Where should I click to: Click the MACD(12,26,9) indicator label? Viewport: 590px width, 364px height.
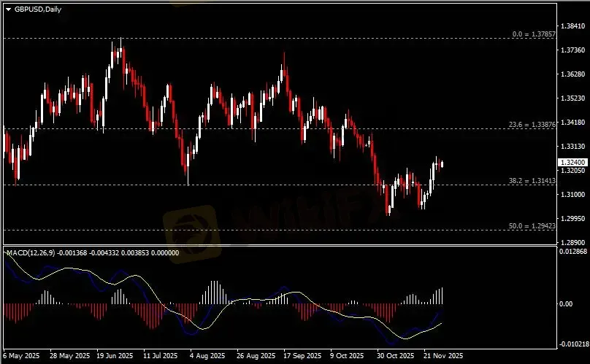31,252
